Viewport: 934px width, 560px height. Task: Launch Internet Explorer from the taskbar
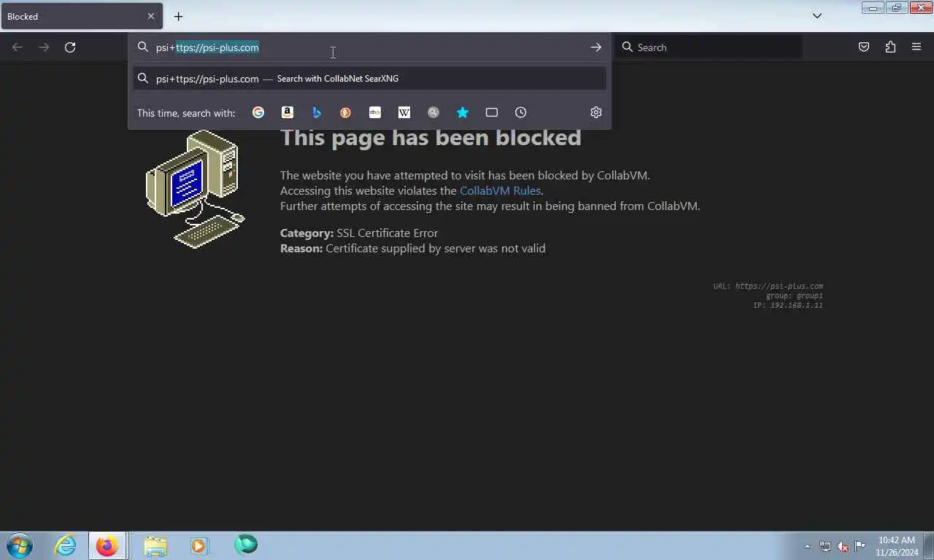coord(65,545)
